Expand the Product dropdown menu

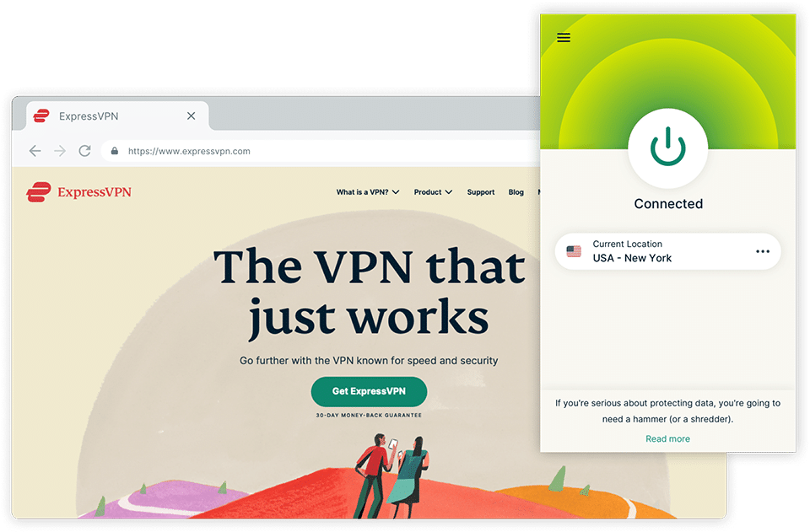coord(433,192)
